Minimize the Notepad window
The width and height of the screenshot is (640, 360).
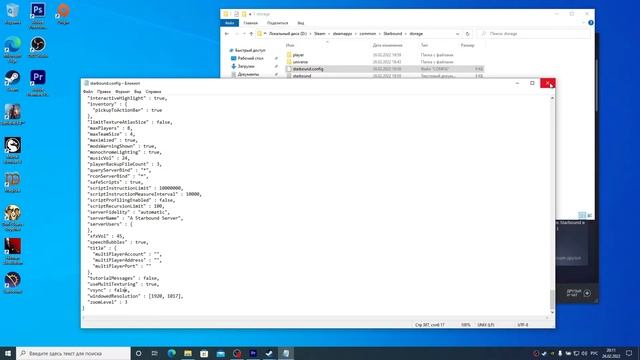pyautogui.click(x=517, y=83)
